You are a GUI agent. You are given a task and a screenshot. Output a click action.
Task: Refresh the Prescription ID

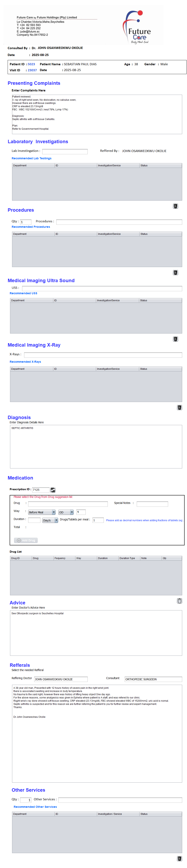pos(53,490)
